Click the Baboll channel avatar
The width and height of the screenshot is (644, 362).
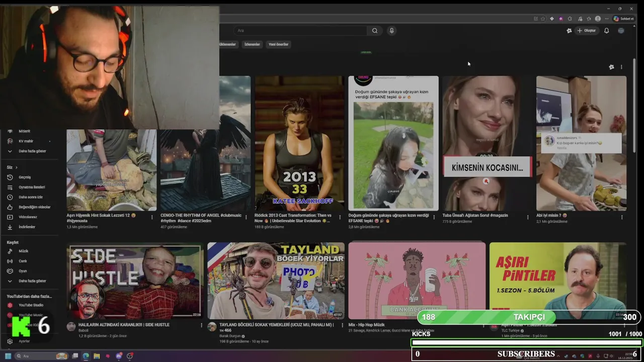(x=71, y=327)
